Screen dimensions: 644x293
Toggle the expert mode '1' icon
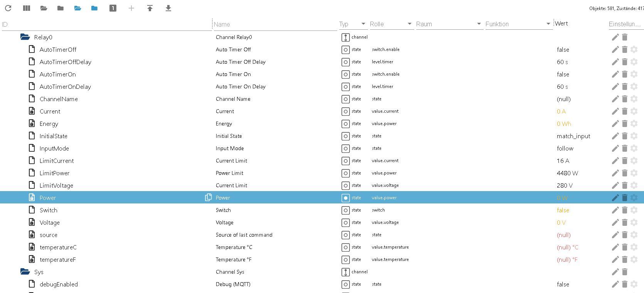(x=113, y=8)
